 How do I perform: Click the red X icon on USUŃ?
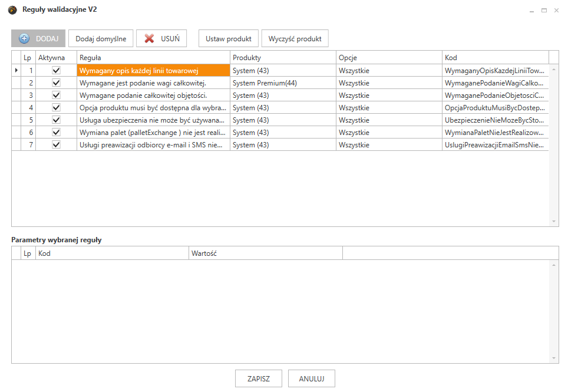coord(149,38)
